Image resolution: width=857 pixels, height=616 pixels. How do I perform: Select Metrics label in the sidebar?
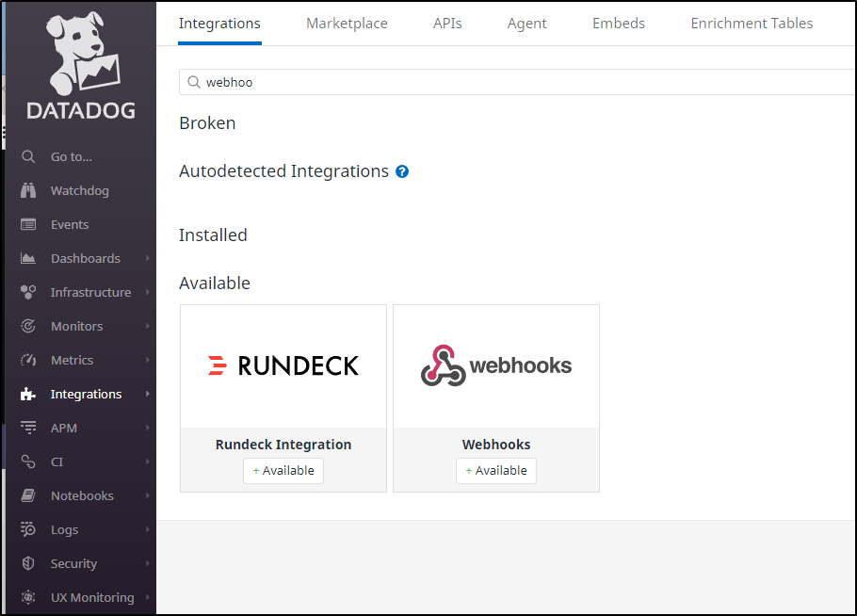point(73,360)
